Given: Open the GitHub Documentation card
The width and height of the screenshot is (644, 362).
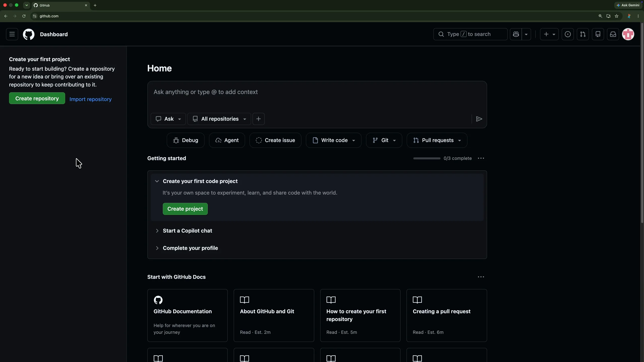Looking at the screenshot, I should pos(187,315).
